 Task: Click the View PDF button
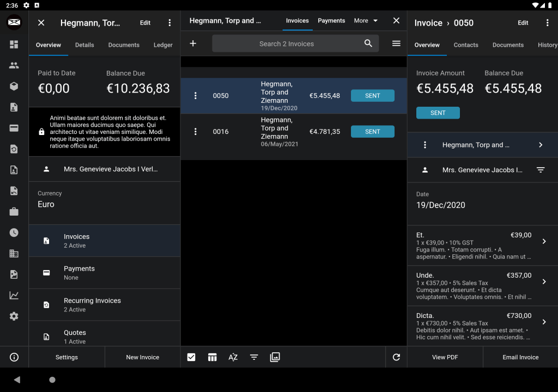445,357
